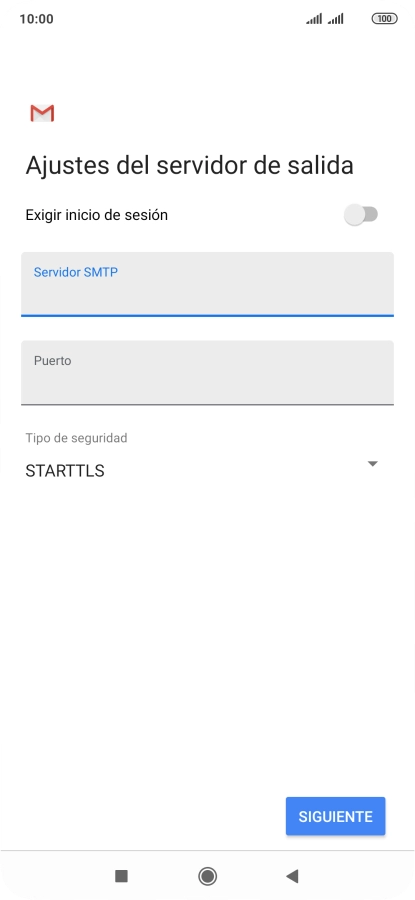The image size is (415, 900).
Task: Focus the Servidor SMTP input field
Action: (x=207, y=284)
